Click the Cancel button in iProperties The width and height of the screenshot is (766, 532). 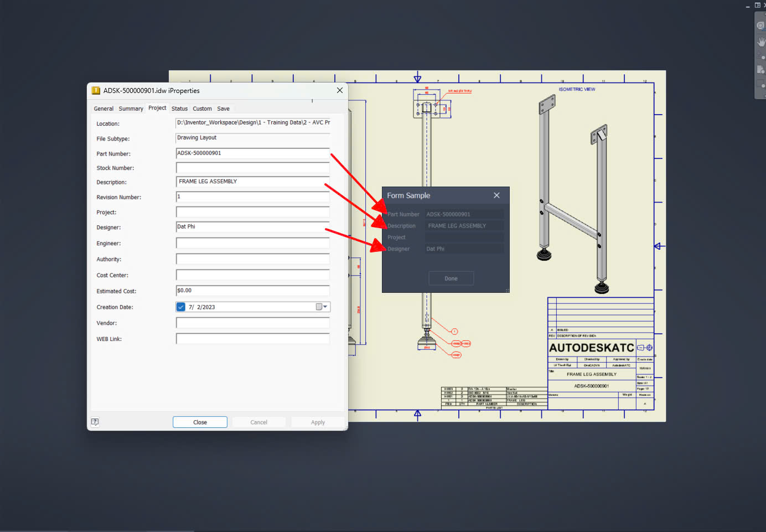tap(258, 422)
